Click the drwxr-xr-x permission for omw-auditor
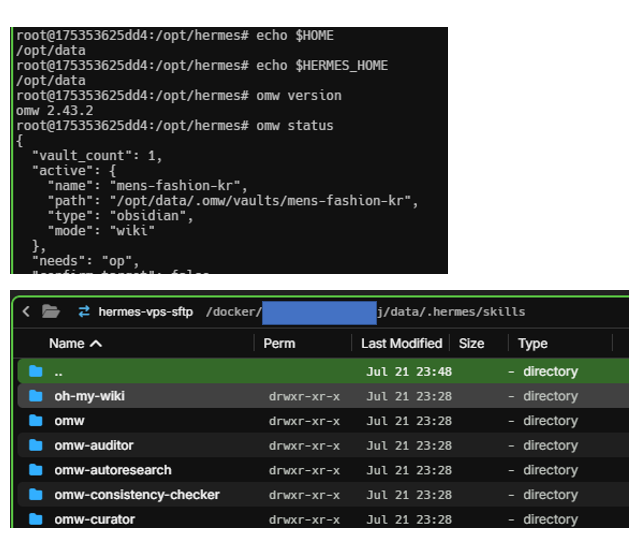Screen dimensions: 638x543 click(x=304, y=446)
